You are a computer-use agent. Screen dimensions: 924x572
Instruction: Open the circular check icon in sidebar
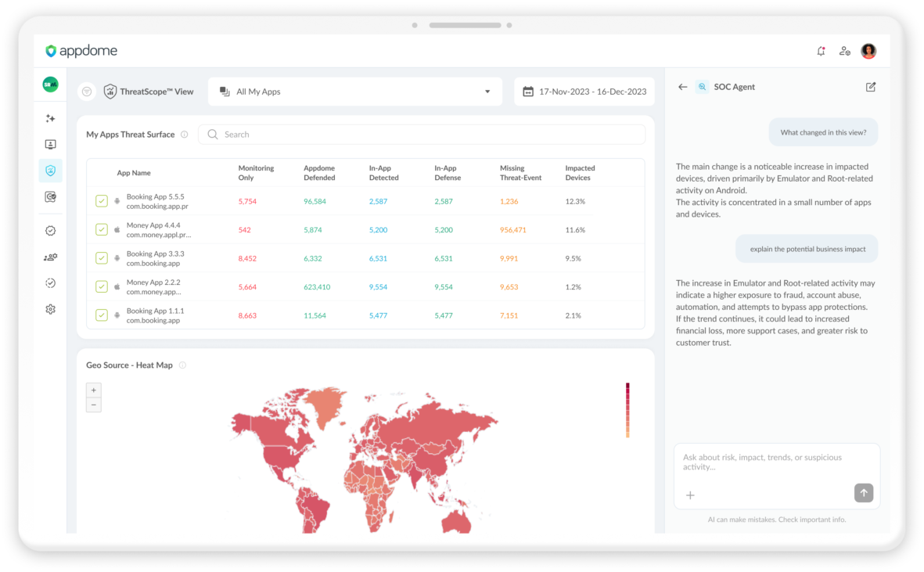coord(51,283)
